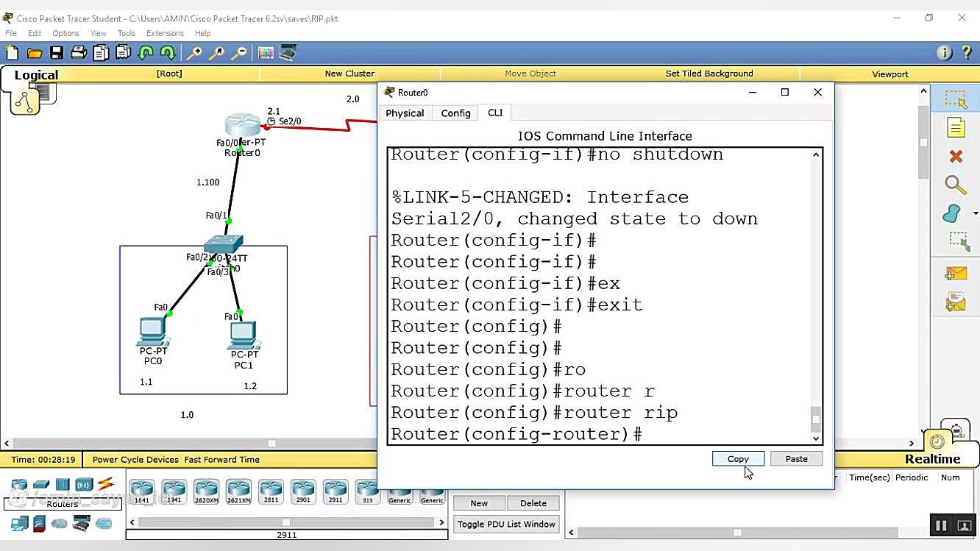Click the CLI scrollbar down arrow
This screenshot has width=980, height=551.
(x=816, y=438)
